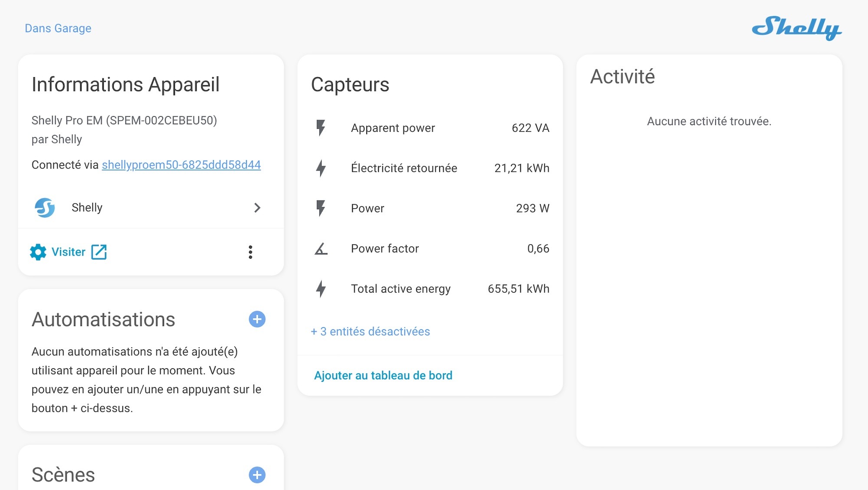Show the 3 disabled entities

click(370, 332)
